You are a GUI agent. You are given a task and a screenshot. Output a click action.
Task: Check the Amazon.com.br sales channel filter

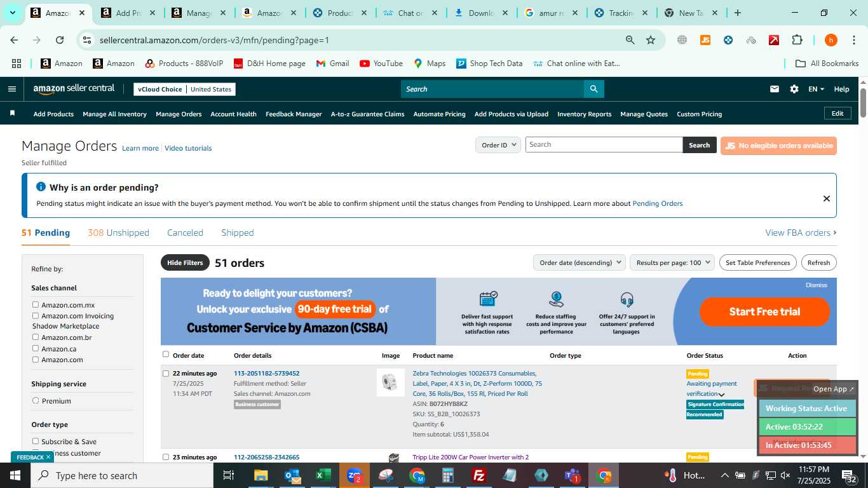(x=36, y=337)
